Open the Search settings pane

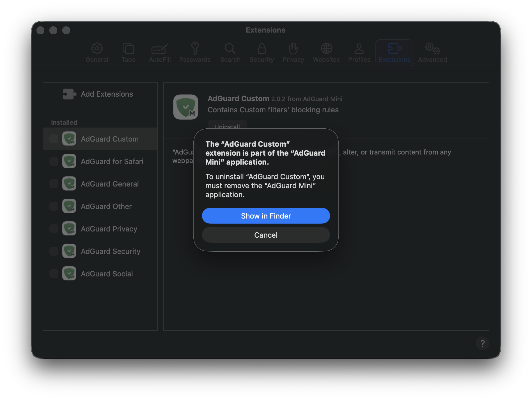[230, 53]
